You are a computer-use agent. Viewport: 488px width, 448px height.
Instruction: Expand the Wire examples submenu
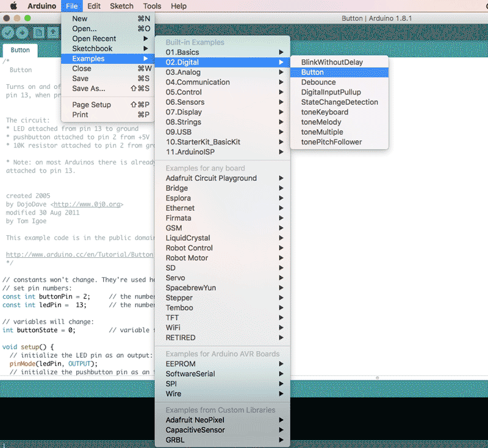pyautogui.click(x=223, y=394)
